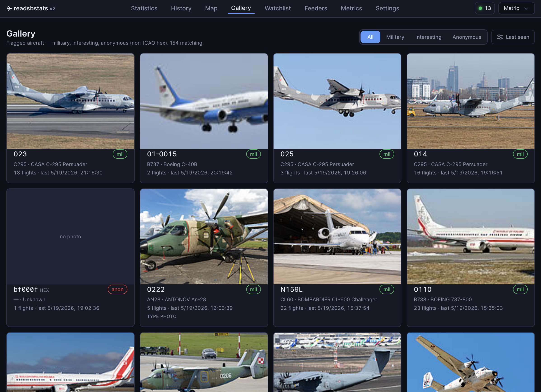The height and width of the screenshot is (392, 541).
Task: Click the anon badge on bf000f card
Action: click(x=117, y=289)
